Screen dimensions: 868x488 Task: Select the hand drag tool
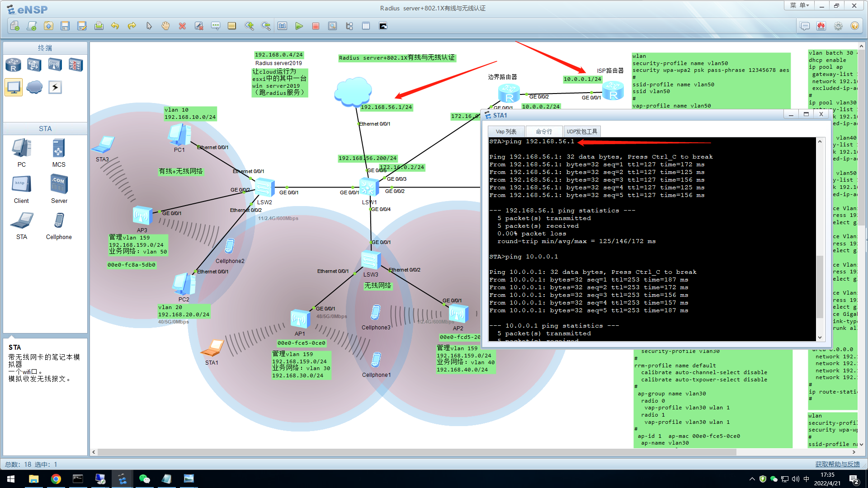pos(165,26)
